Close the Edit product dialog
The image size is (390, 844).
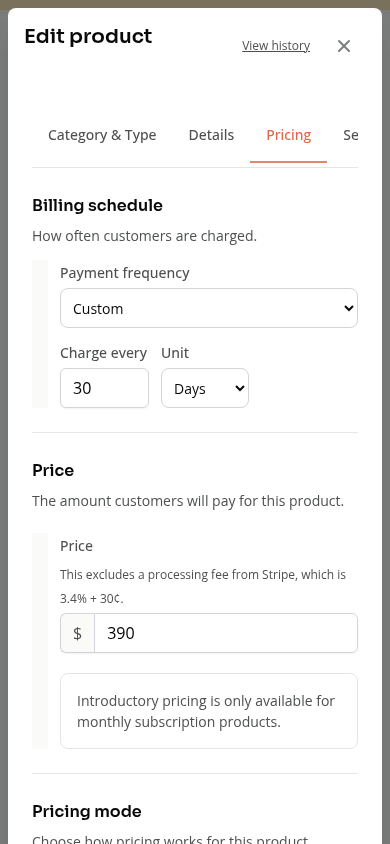tap(344, 46)
